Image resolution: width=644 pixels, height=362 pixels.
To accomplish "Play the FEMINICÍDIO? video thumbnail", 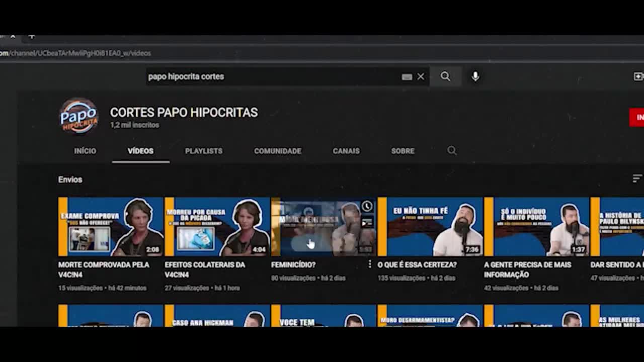I will tap(324, 226).
